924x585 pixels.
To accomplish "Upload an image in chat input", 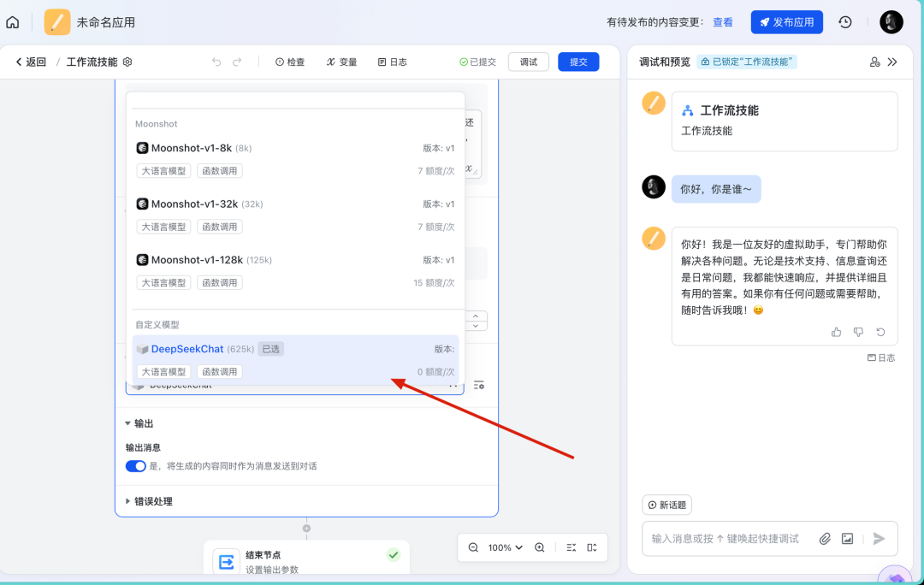I will click(847, 539).
